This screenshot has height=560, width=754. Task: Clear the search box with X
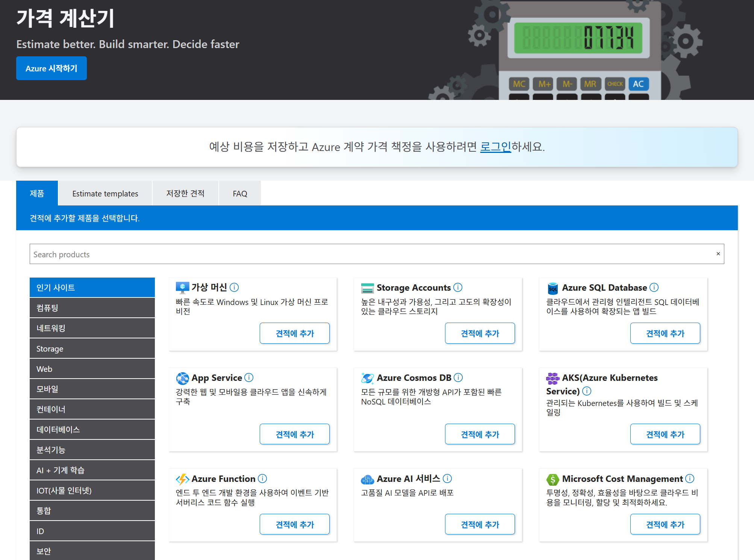[718, 254]
